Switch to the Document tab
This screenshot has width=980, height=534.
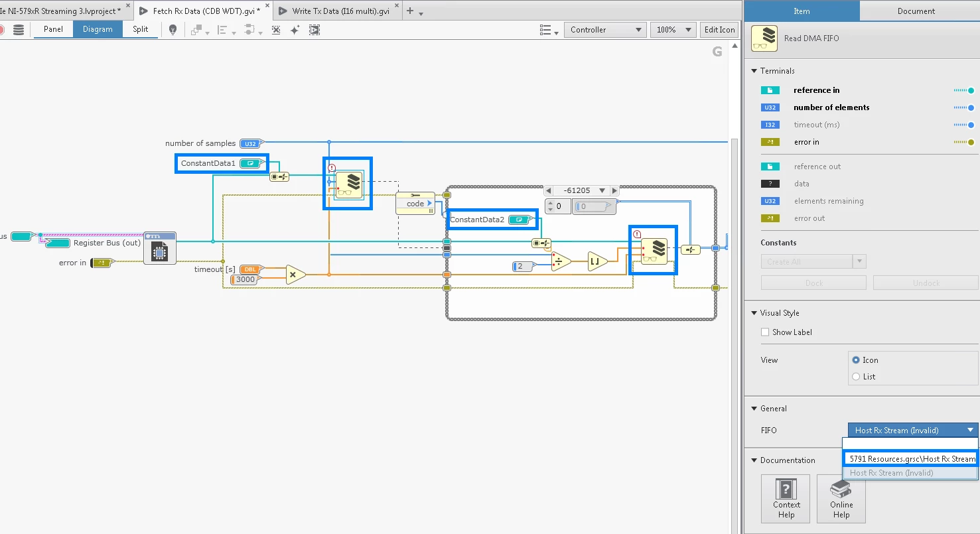click(x=916, y=11)
